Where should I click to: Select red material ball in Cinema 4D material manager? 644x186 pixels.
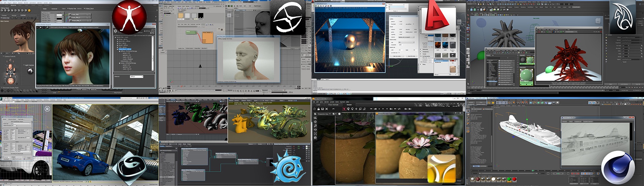click(x=514, y=179)
